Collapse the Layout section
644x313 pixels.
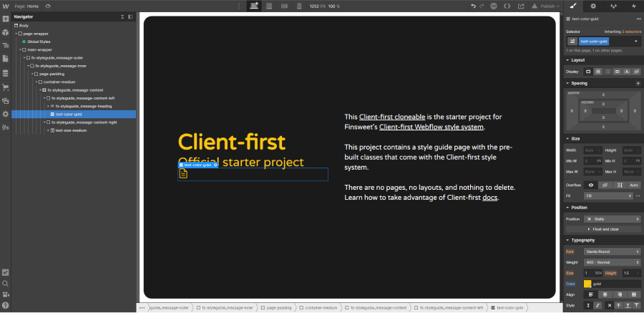click(x=567, y=60)
